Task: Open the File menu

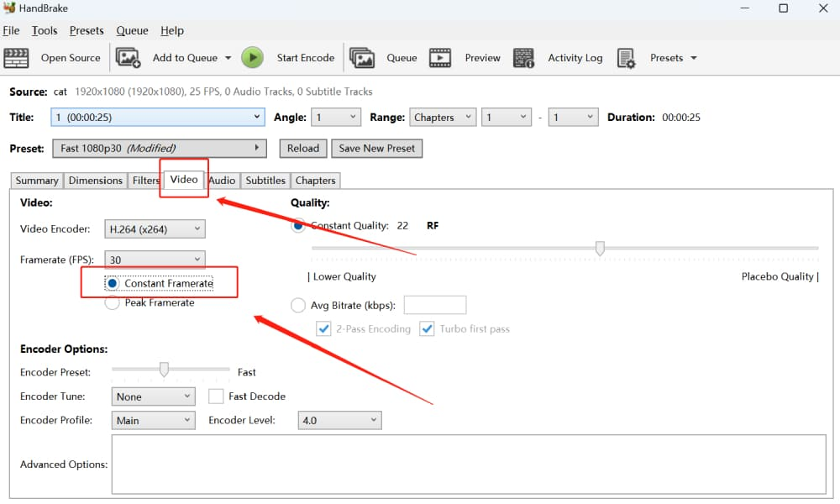Action: pyautogui.click(x=11, y=30)
